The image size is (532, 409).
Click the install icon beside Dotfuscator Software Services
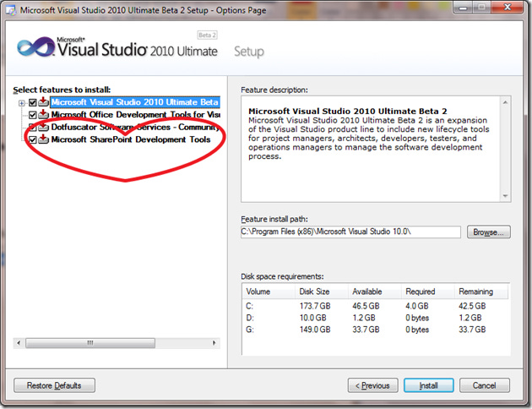tap(43, 127)
